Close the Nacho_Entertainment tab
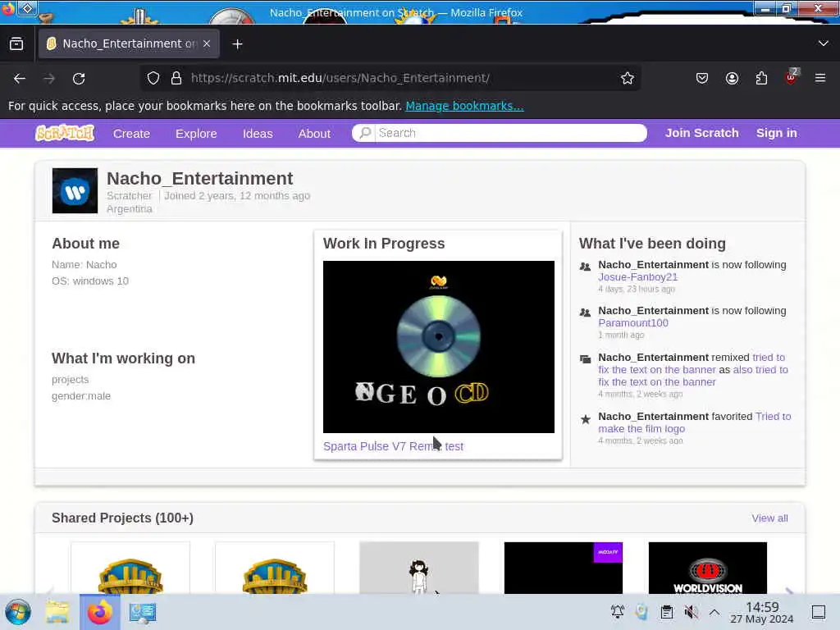 (207, 44)
